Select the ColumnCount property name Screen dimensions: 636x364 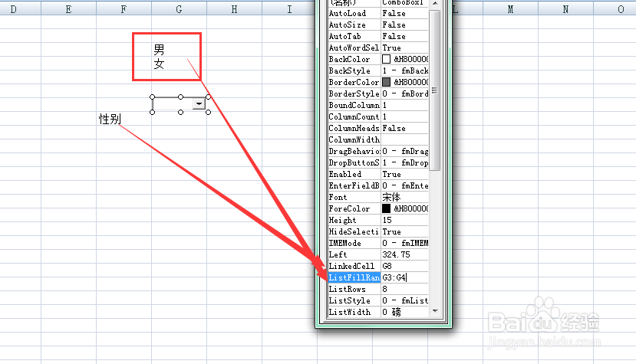tap(354, 116)
